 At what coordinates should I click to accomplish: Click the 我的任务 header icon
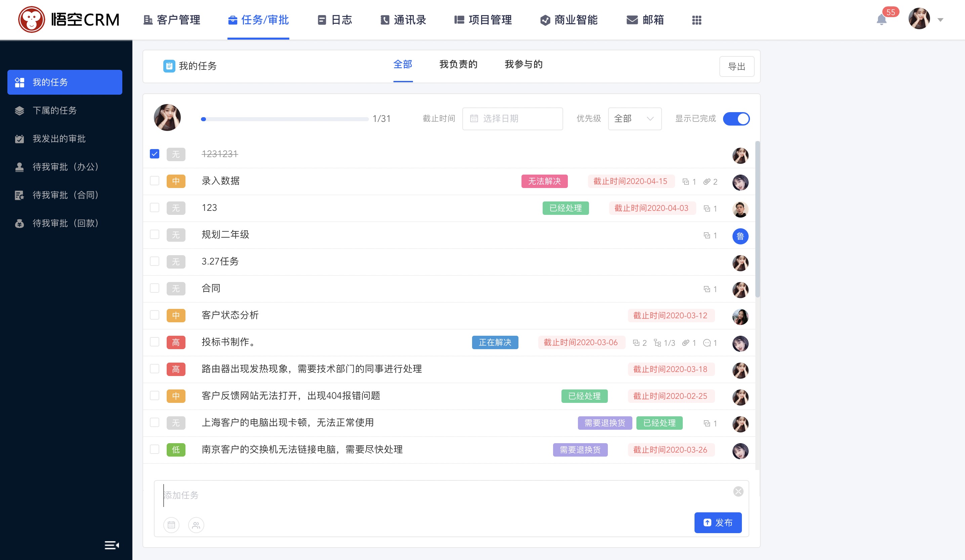click(169, 66)
